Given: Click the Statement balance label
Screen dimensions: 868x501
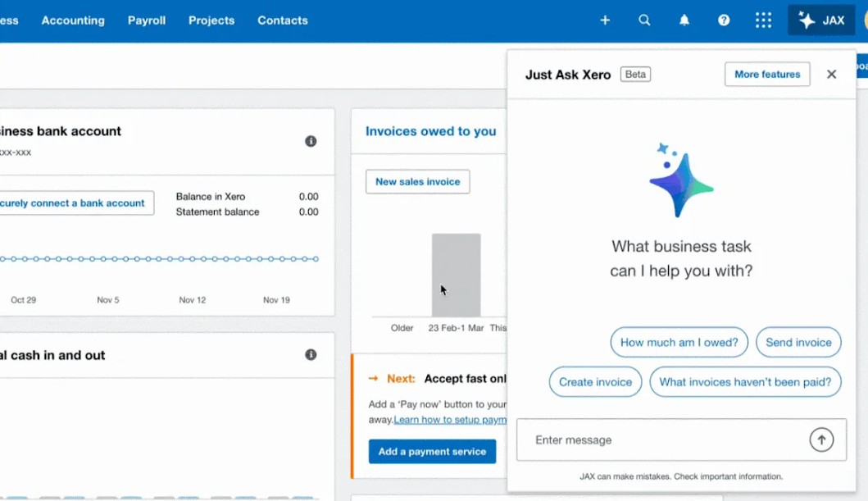Looking at the screenshot, I should [217, 212].
